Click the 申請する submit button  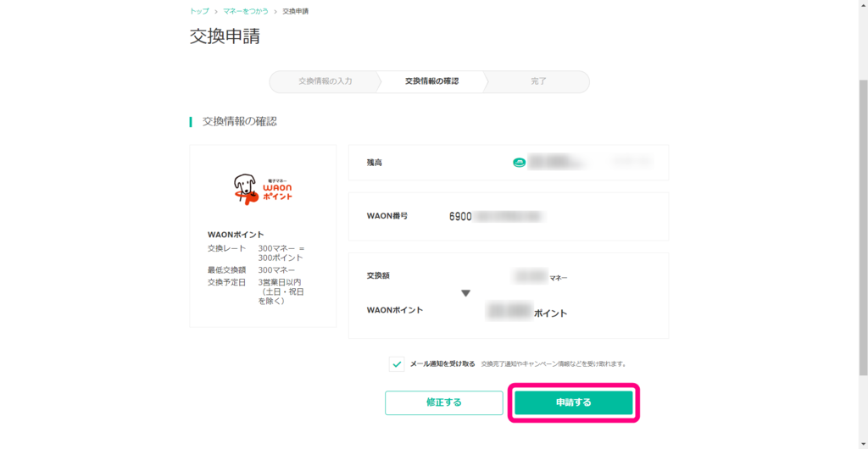pos(574,402)
